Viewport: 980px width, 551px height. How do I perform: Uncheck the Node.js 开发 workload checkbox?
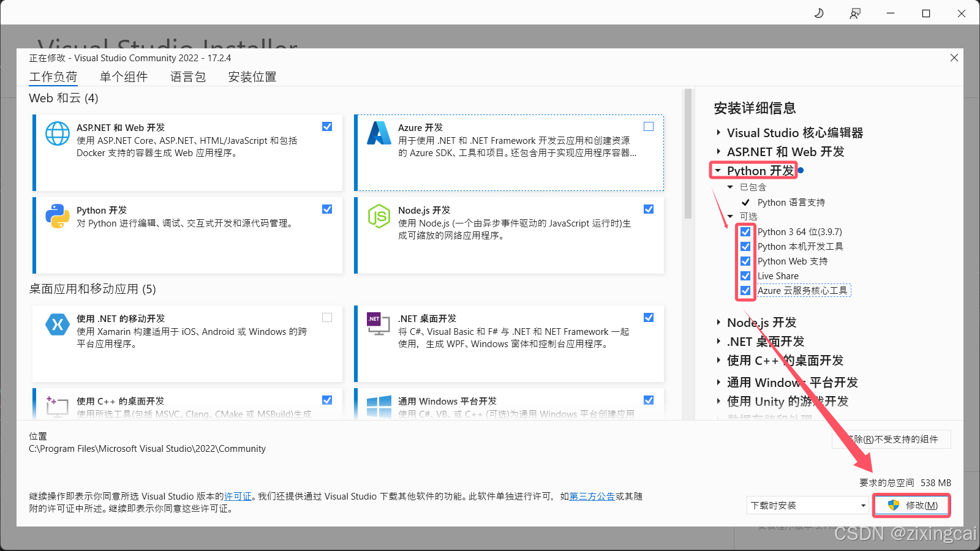click(649, 209)
